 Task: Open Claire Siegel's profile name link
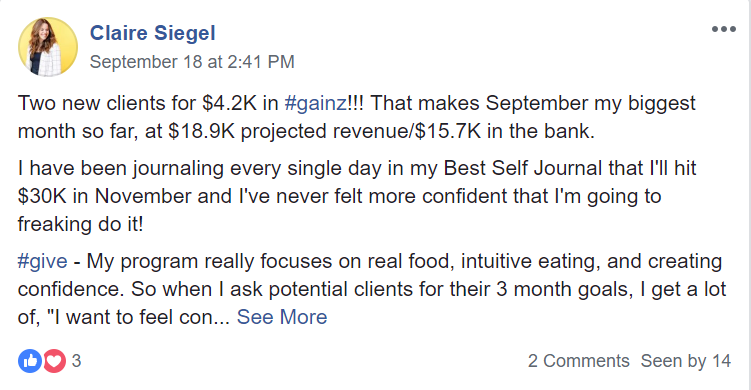[x=152, y=33]
